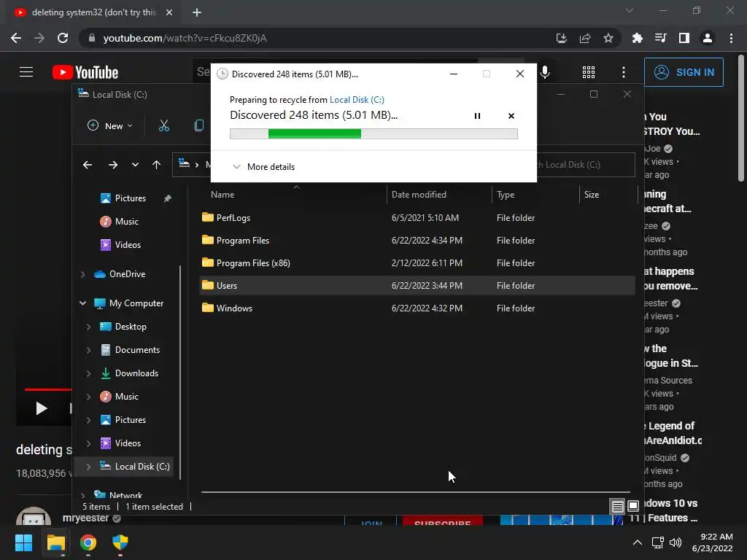This screenshot has height=560, width=747.
Task: Click the Explorer horizontal scrollbar
Action: tap(415, 492)
